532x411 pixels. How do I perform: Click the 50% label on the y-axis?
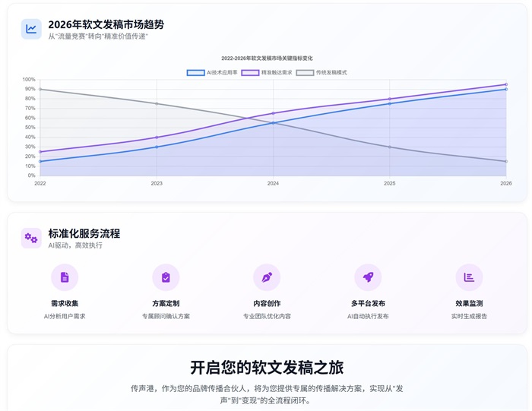click(30, 128)
